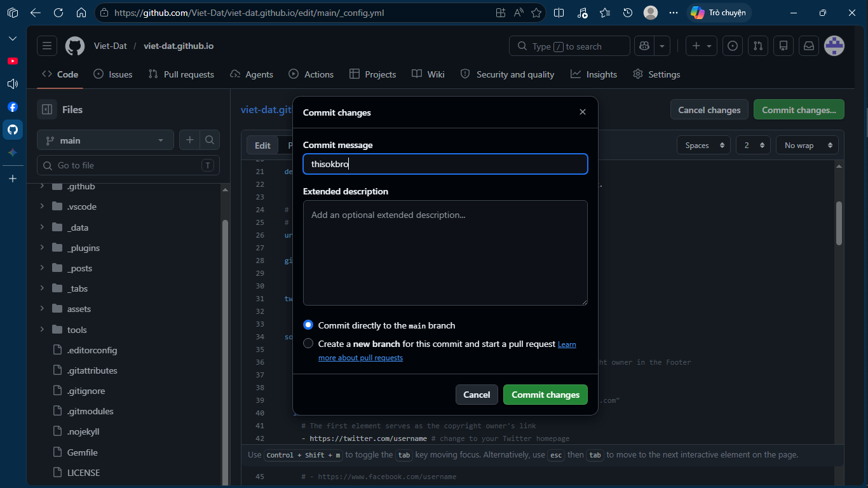Select Create a new branch option
Viewport: 868px width, 488px height.
(308, 343)
